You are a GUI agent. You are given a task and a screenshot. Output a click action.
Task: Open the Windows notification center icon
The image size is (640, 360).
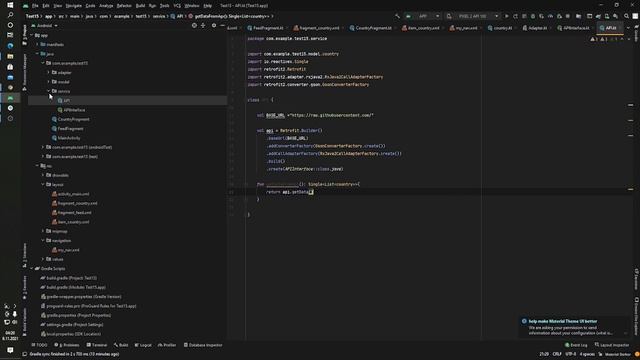(x=10, y=350)
